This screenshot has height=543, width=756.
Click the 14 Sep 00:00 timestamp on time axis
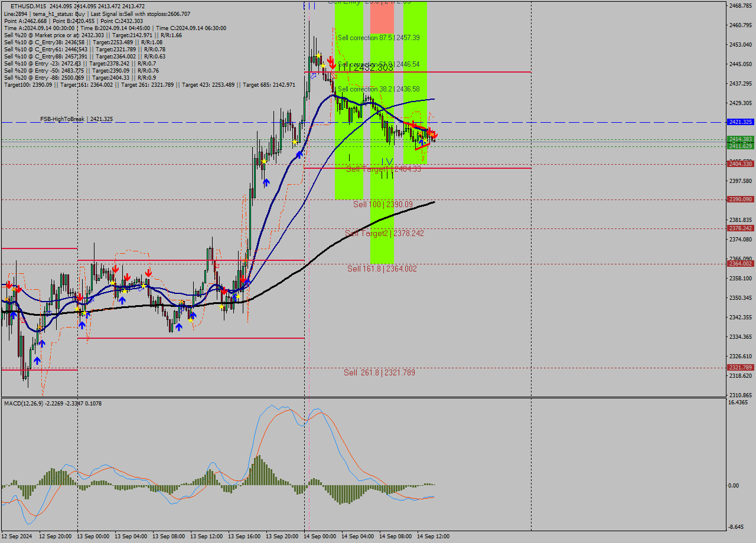click(x=319, y=537)
